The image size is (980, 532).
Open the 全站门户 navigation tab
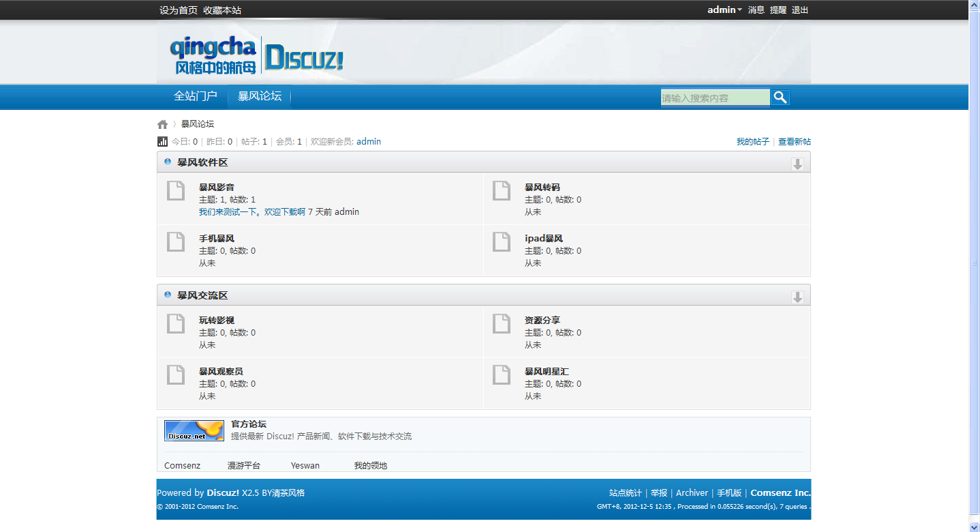(x=196, y=96)
